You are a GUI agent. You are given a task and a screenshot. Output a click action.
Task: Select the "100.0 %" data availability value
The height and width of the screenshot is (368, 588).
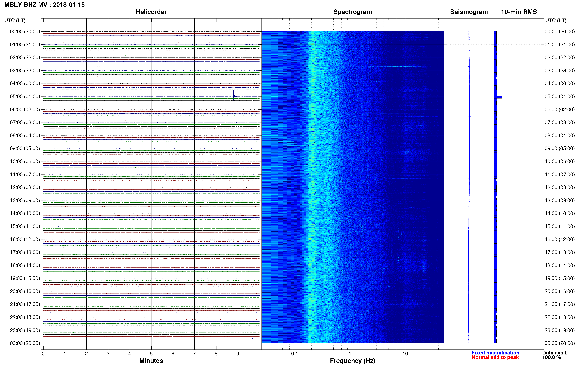coord(552,357)
